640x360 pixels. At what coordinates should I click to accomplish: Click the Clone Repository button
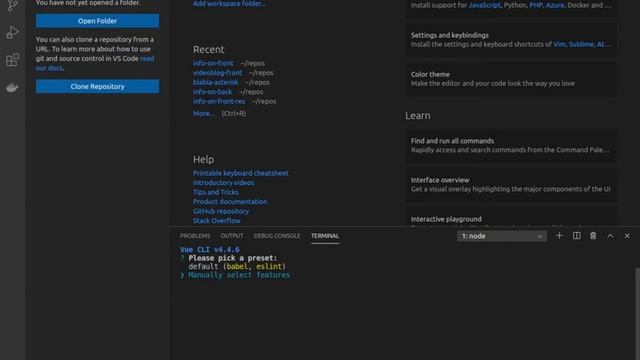click(98, 87)
